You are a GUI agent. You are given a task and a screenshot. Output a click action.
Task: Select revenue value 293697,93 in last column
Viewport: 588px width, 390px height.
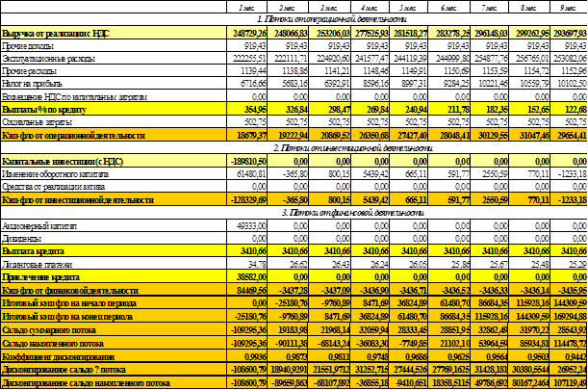coord(564,32)
